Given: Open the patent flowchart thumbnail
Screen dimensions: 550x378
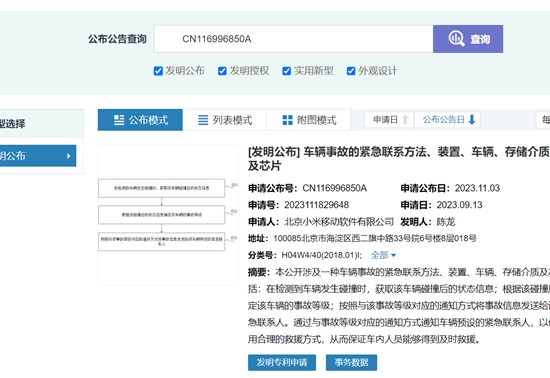Looking at the screenshot, I should 168,215.
